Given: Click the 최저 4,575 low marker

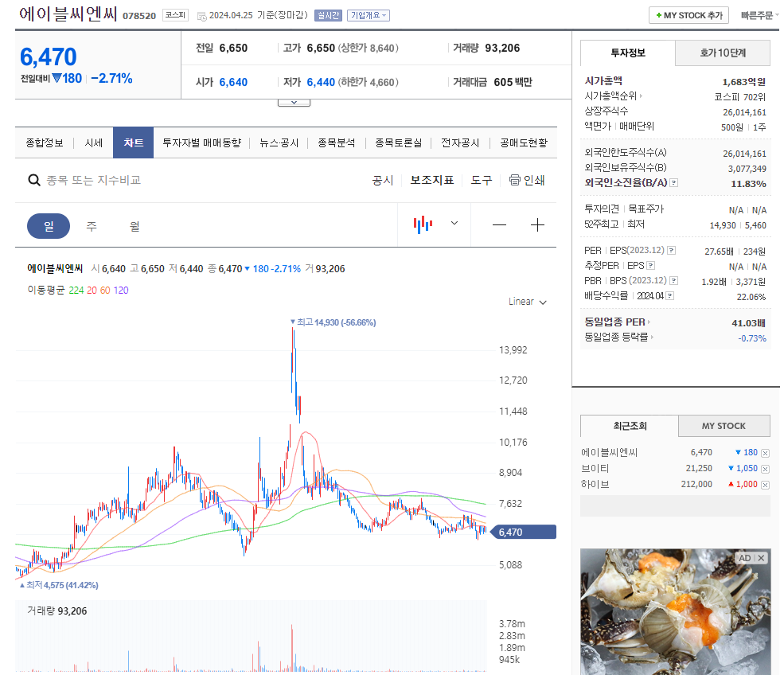Looking at the screenshot, I should 59,585.
